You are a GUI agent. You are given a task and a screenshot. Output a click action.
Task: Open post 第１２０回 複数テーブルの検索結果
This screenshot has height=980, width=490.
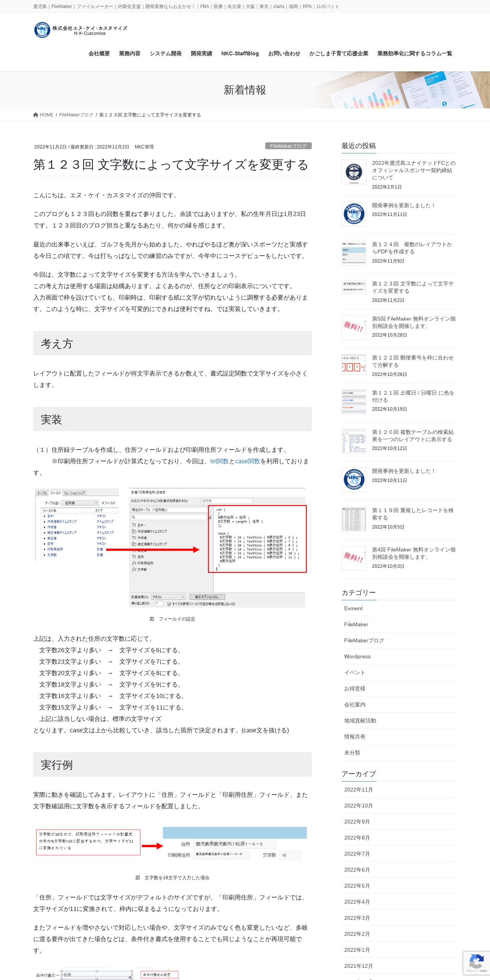coord(413,436)
